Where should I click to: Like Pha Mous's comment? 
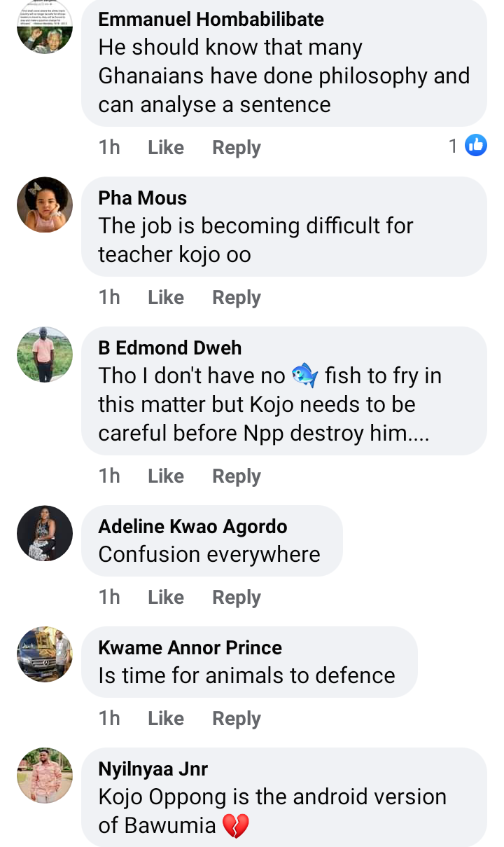tap(166, 298)
